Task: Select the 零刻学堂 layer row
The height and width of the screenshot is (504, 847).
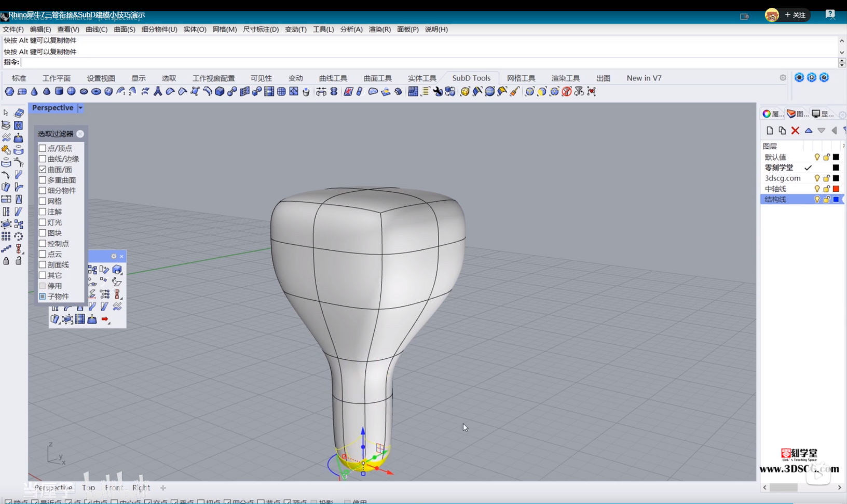Action: [x=802, y=167]
